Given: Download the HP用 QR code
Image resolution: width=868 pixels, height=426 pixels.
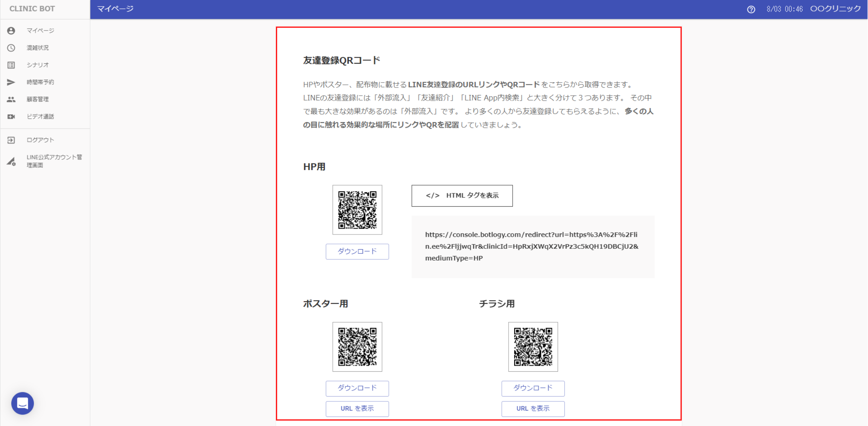Looking at the screenshot, I should [357, 251].
